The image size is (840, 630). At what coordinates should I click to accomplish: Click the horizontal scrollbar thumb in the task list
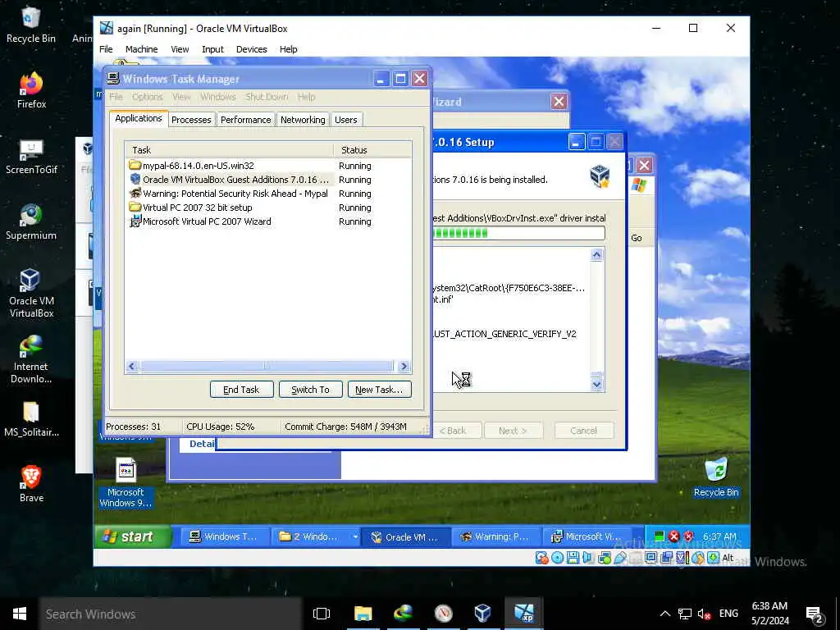[267, 367]
